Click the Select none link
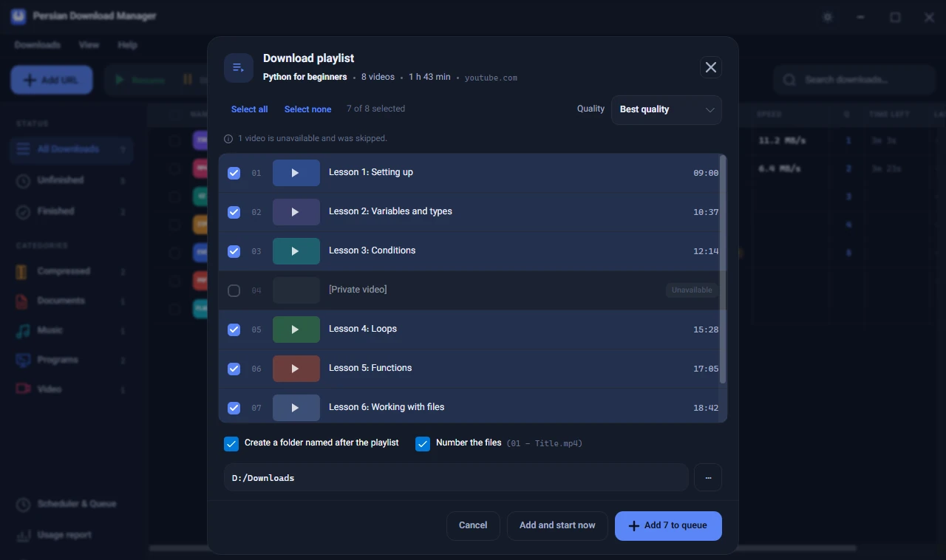Viewport: 946px width, 560px height. 307,109
